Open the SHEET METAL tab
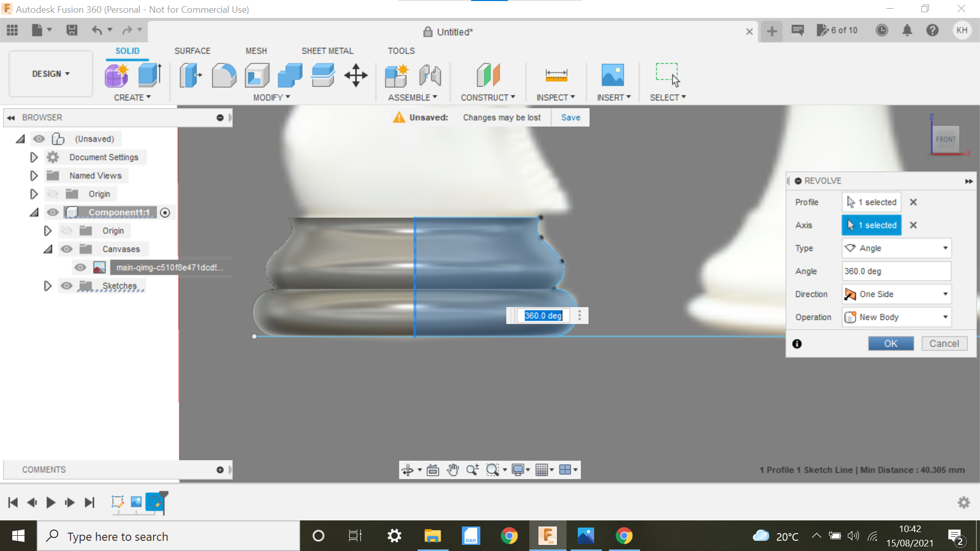 pos(327,51)
